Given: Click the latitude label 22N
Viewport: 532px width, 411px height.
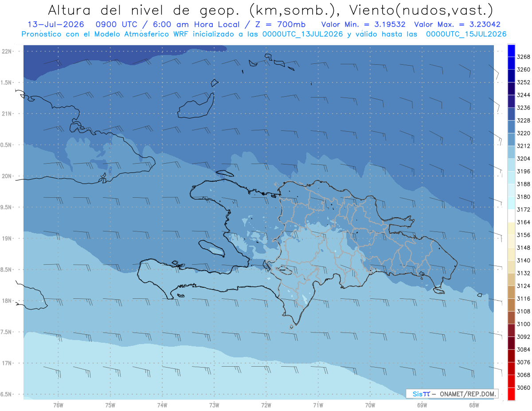Looking at the screenshot, I should click(7, 51).
